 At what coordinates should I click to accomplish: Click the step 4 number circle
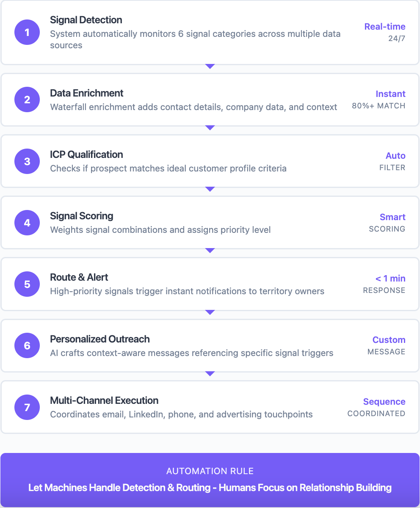[x=27, y=223]
